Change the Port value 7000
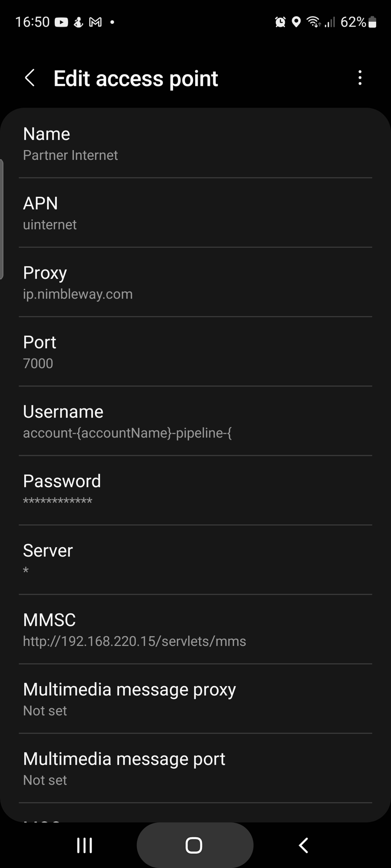Screen dimensions: 391x868 (x=195, y=352)
